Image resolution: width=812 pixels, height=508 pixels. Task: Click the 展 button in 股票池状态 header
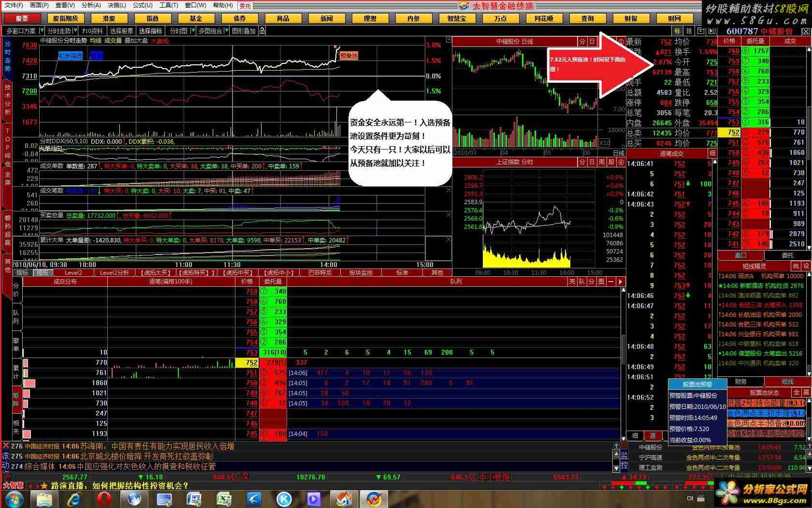click(806, 392)
